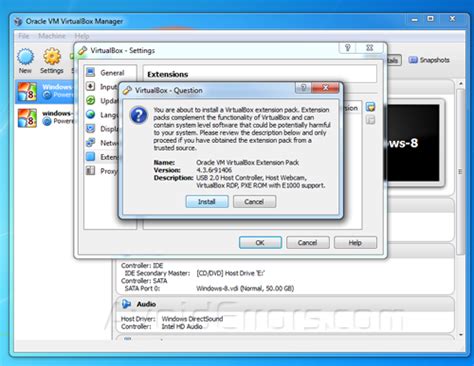Select the Language globe icon in Settings
This screenshot has width=474, height=366.
point(90,114)
